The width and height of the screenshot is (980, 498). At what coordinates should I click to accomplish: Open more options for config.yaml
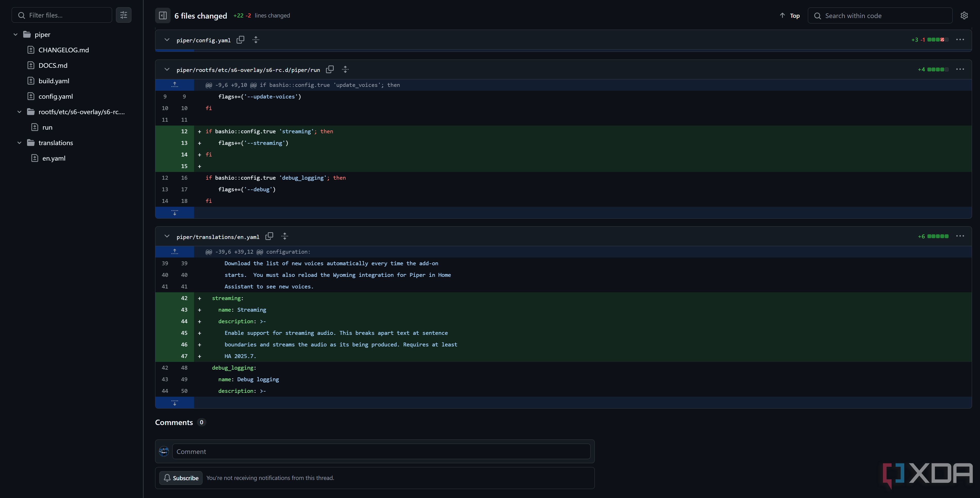pos(960,39)
